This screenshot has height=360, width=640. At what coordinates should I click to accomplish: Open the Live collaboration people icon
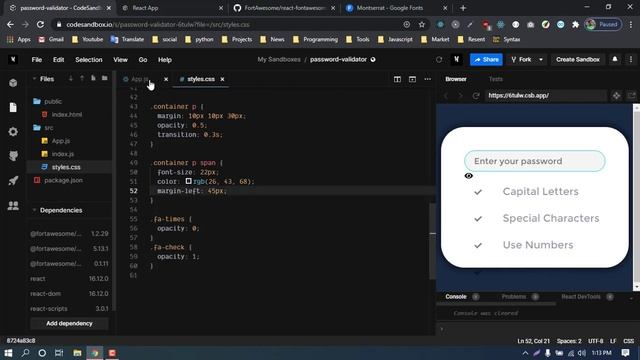coord(13,205)
